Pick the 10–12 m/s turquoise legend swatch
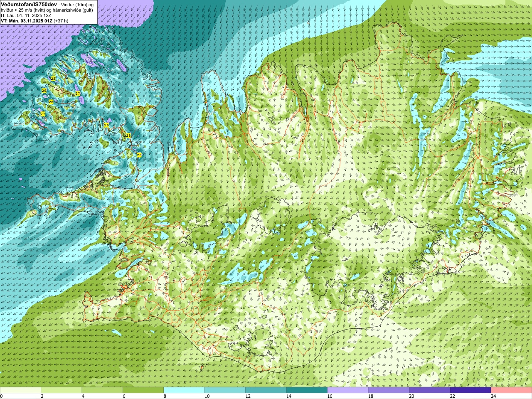The image size is (532, 399). (225, 390)
